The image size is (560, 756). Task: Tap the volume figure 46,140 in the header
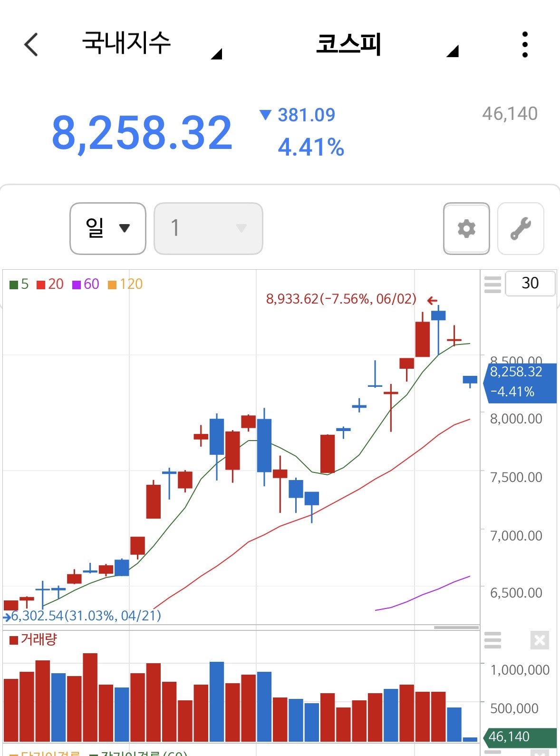point(510,114)
